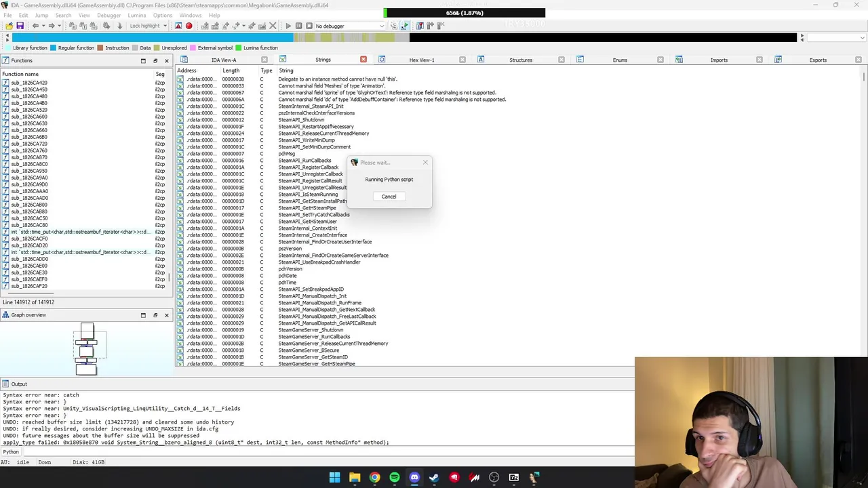Open the Debugger menu
868x488 pixels.
point(108,15)
